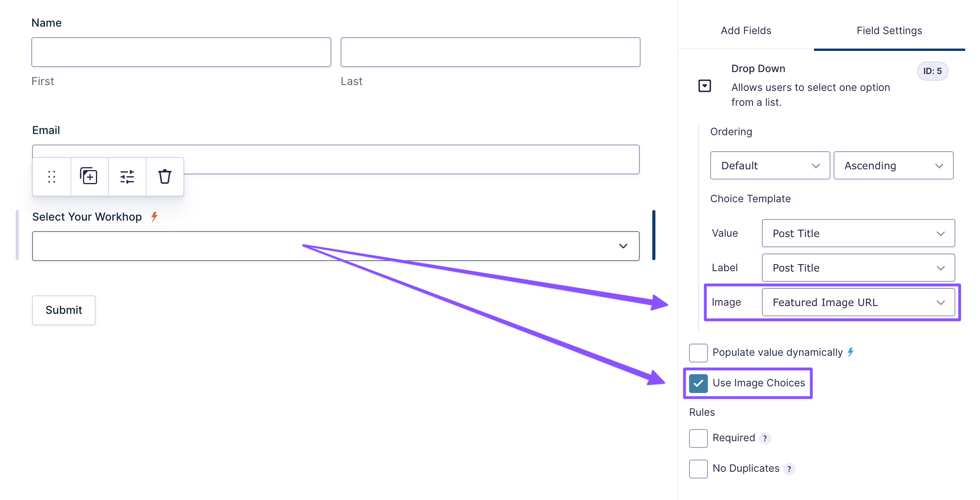The width and height of the screenshot is (980, 500).
Task: Click the lightning bolt beside Select Your Workhop
Action: (x=155, y=217)
